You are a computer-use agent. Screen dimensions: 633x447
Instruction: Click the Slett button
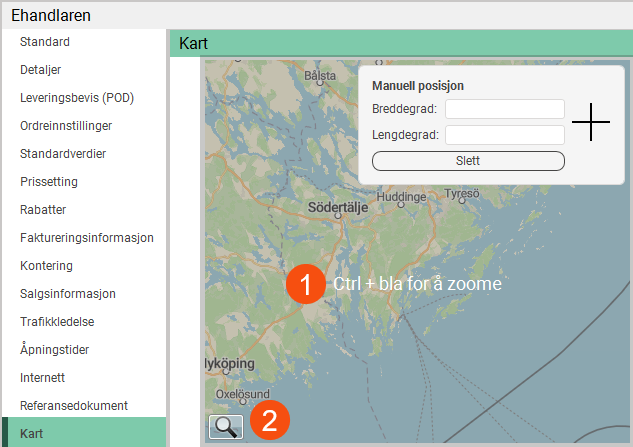click(468, 161)
